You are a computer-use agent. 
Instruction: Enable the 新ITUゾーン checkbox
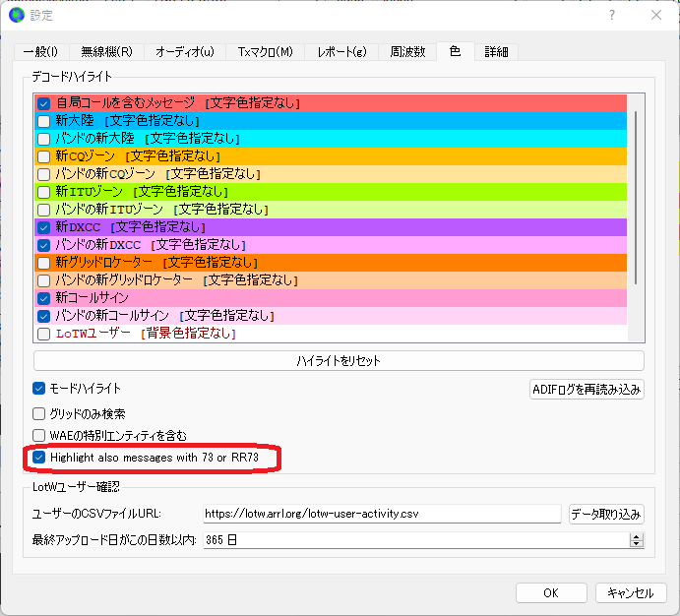coord(44,192)
